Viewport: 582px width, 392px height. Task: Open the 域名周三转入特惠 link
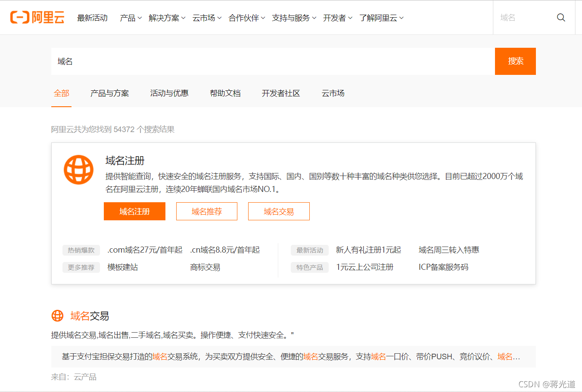point(449,250)
